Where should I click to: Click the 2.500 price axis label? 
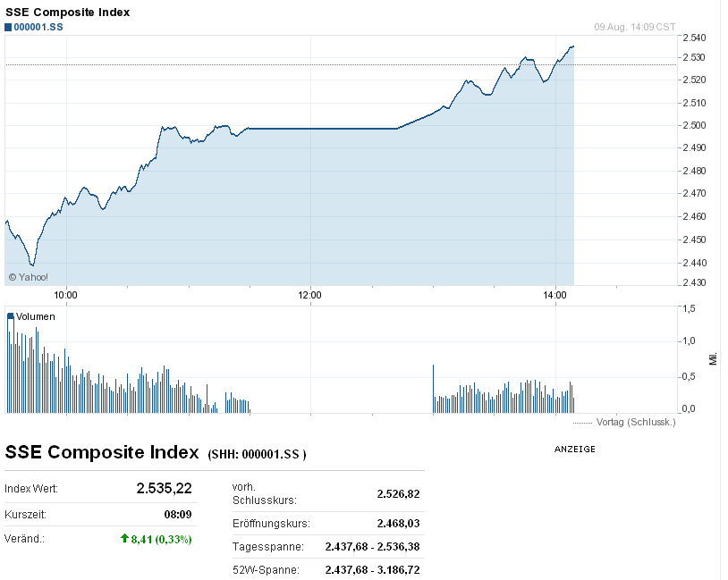pos(694,125)
